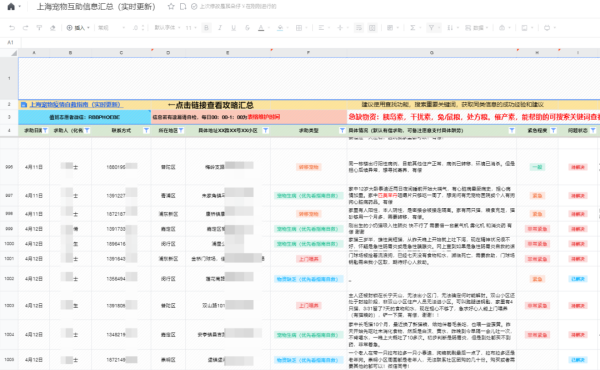
Task: Open the default font dropdown
Action: click(166, 28)
